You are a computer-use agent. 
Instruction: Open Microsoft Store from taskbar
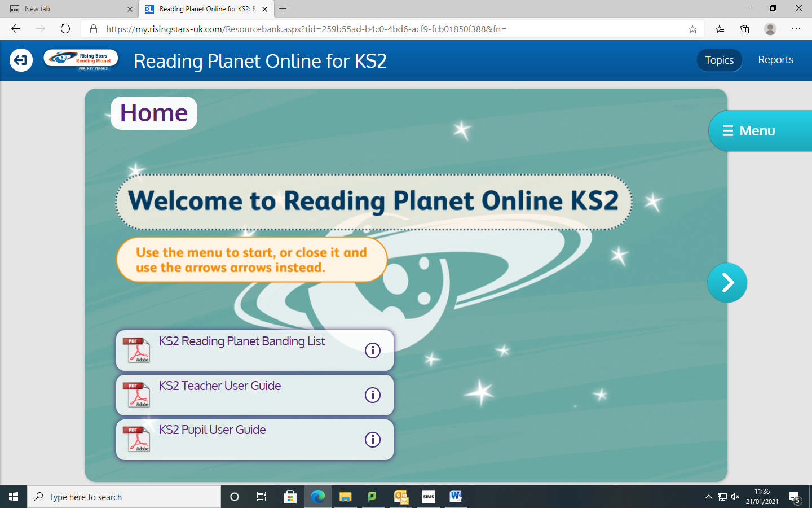(x=290, y=497)
